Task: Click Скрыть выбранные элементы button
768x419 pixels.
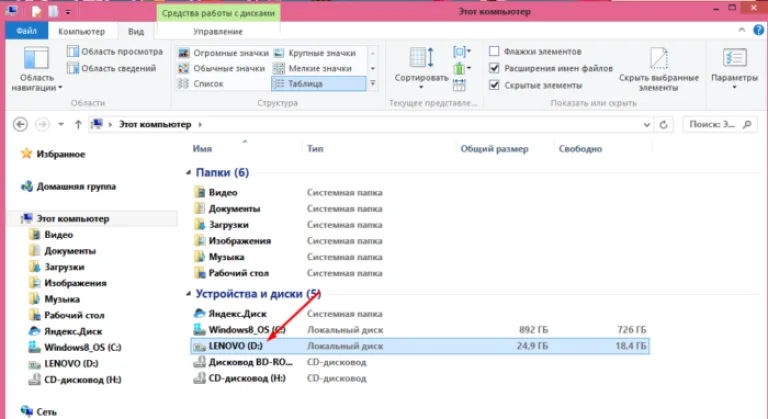Action: (x=659, y=70)
